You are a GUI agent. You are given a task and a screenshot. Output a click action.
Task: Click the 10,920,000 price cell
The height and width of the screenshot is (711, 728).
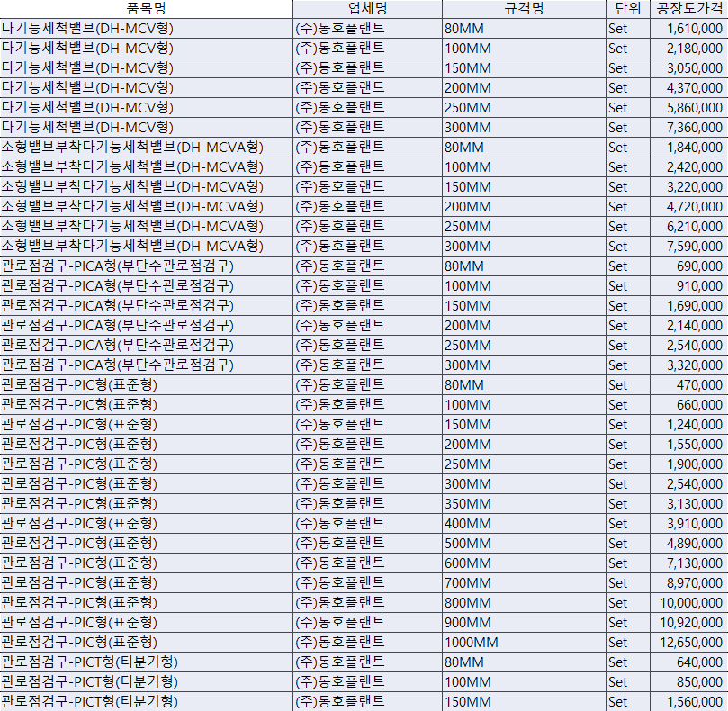coord(689,622)
